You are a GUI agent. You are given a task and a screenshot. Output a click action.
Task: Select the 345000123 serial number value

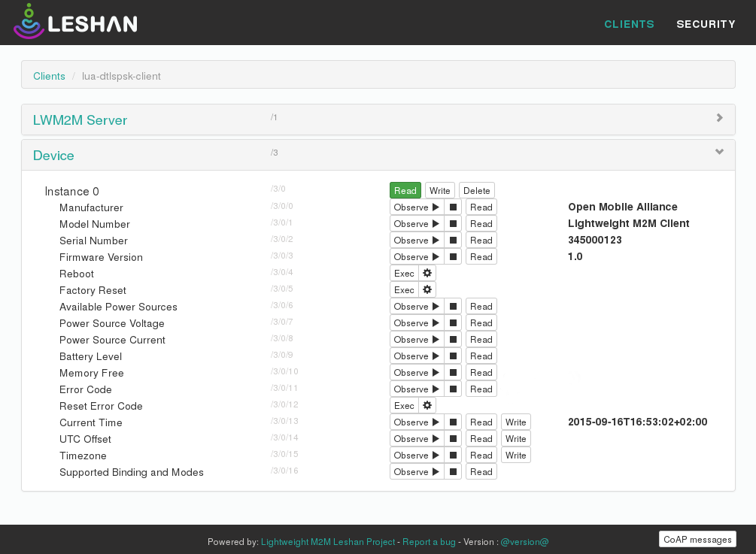594,240
